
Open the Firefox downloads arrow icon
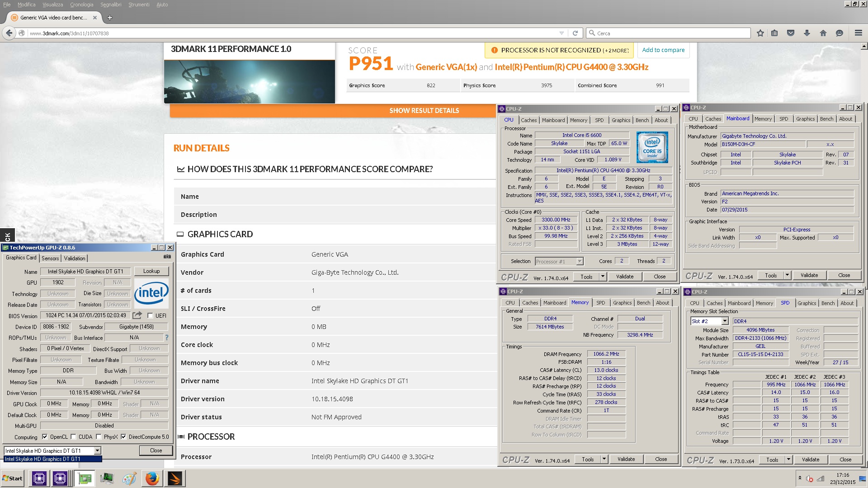(807, 33)
